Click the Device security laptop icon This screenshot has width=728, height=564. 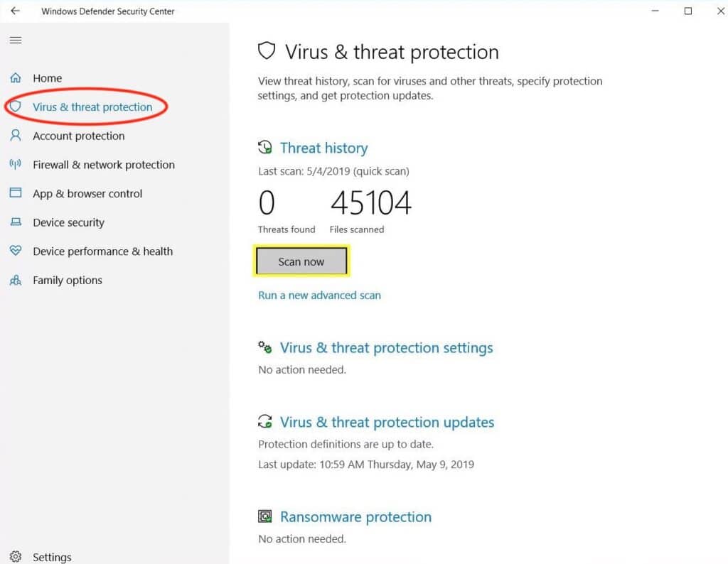(16, 222)
